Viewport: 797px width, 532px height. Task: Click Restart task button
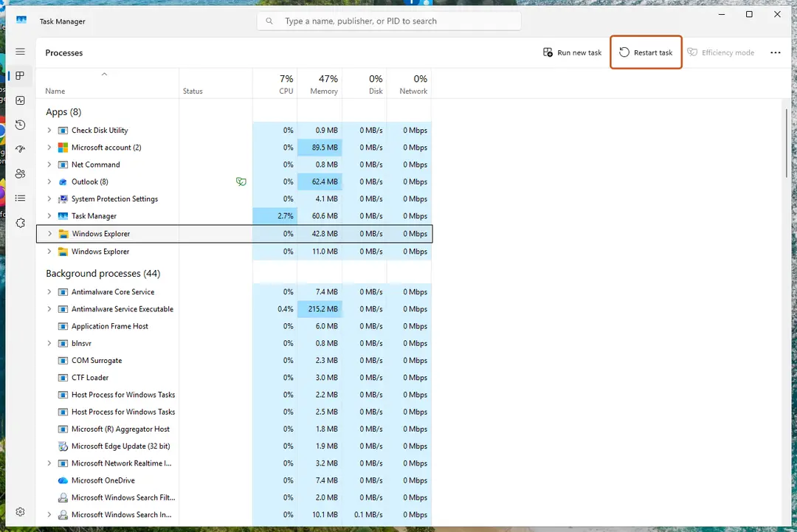(646, 52)
